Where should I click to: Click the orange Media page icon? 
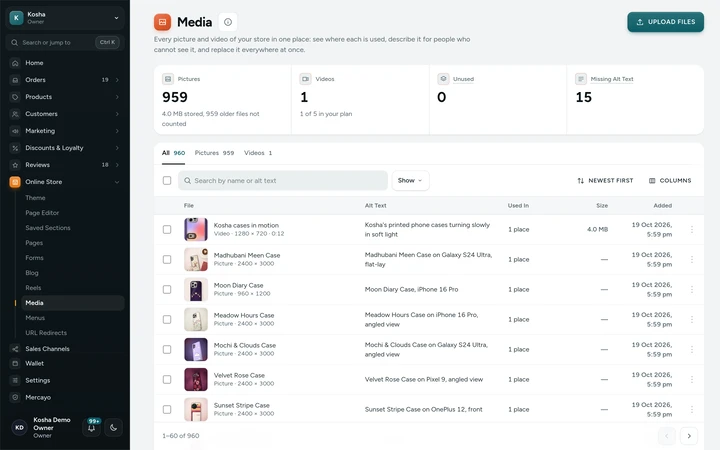162,22
